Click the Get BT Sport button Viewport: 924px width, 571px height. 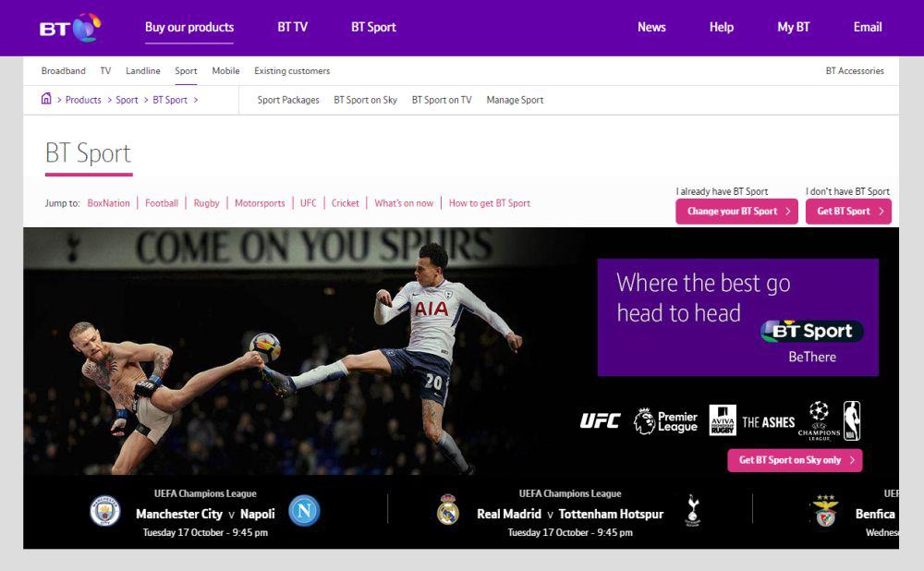tap(848, 211)
